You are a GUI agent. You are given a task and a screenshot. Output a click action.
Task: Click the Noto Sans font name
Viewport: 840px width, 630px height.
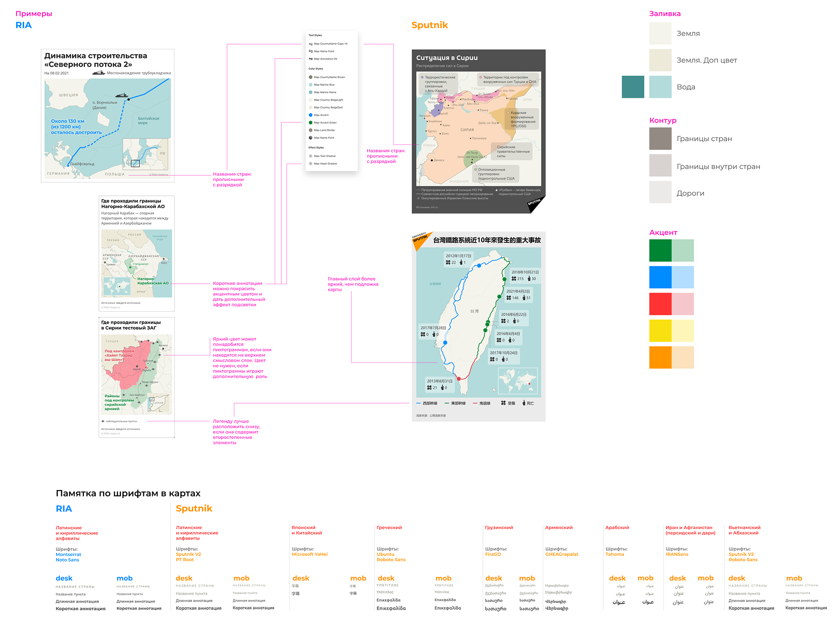pyautogui.click(x=67, y=560)
